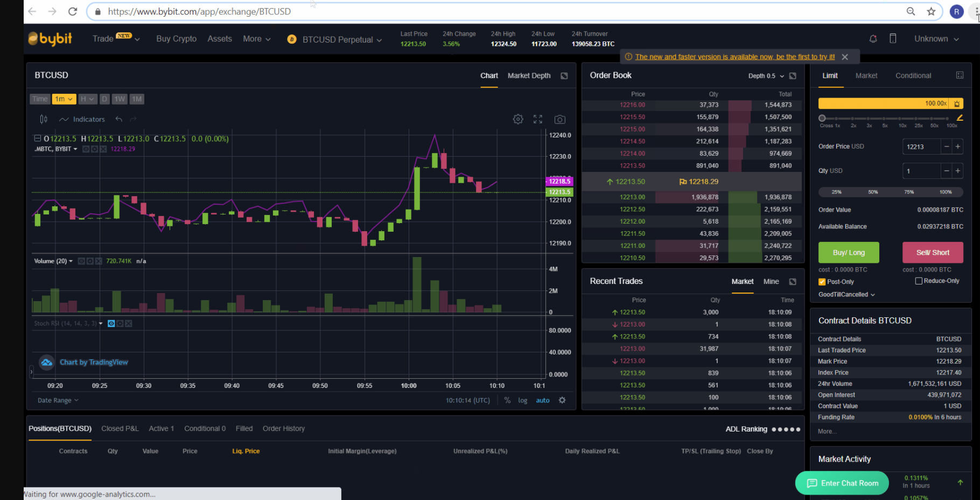The width and height of the screenshot is (980, 500).
Task: Open the notification bell
Action: [873, 38]
